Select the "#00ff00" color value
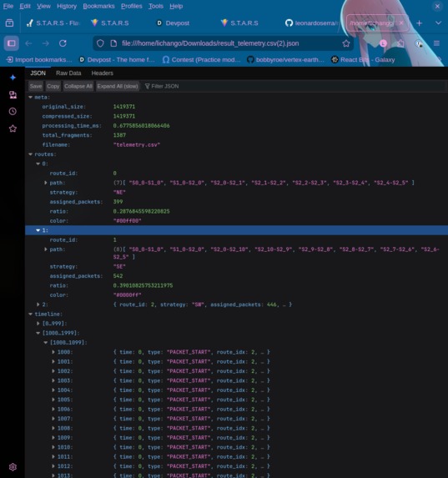 127,221
